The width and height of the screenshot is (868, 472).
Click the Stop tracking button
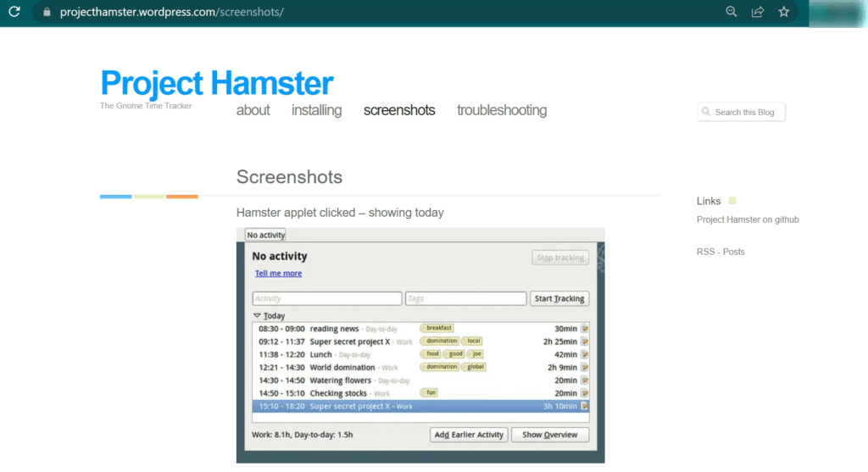(560, 258)
